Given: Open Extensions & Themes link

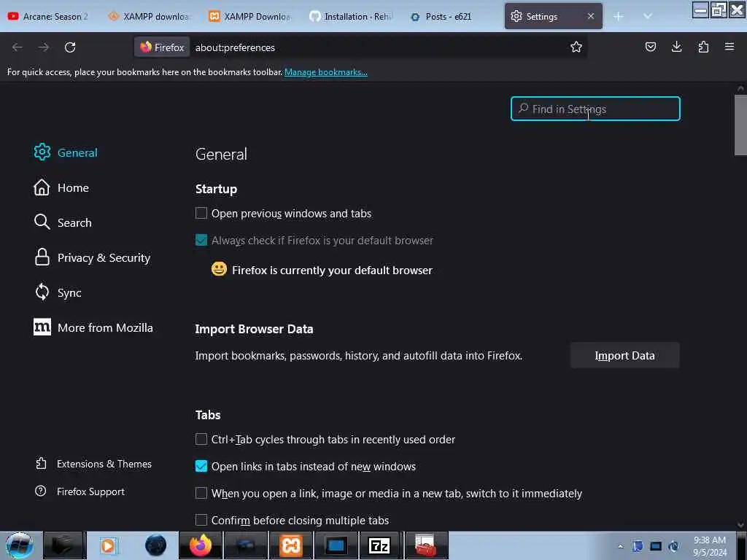Looking at the screenshot, I should pyautogui.click(x=104, y=464).
